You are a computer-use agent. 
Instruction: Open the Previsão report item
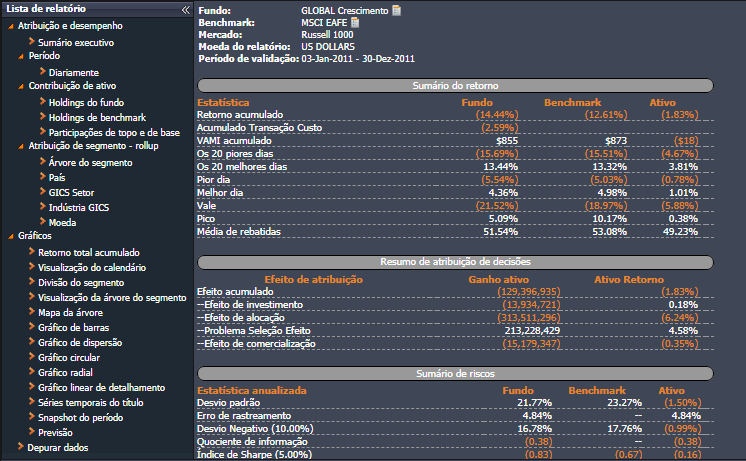point(57,432)
